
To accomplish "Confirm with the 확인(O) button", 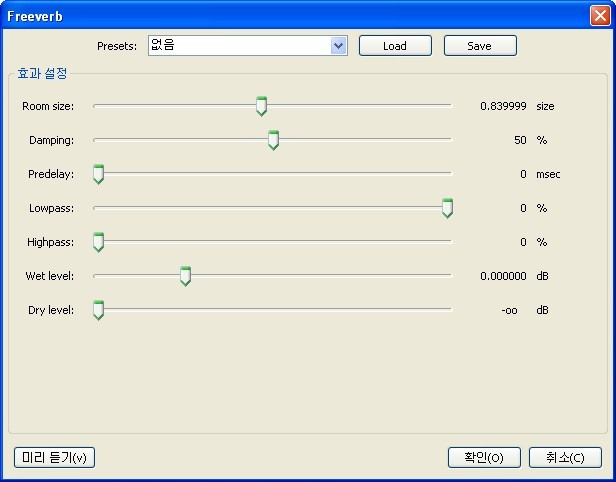I will point(484,458).
